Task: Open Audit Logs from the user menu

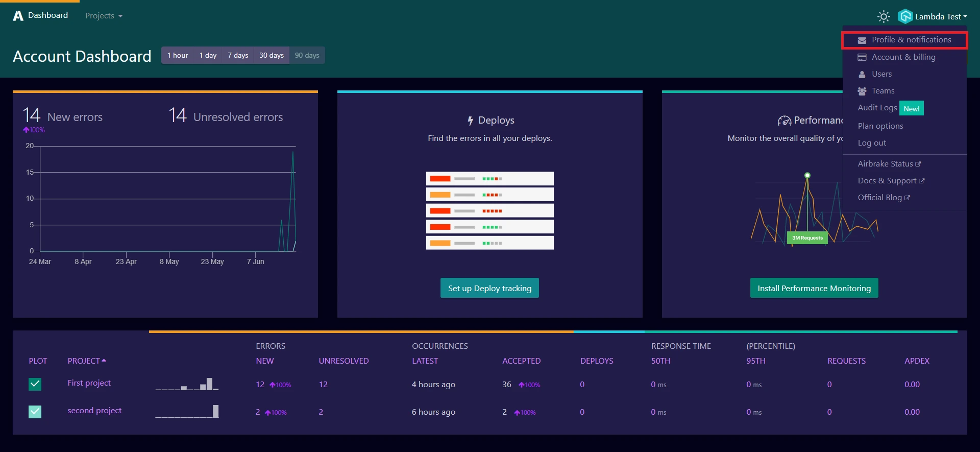Action: coord(877,108)
